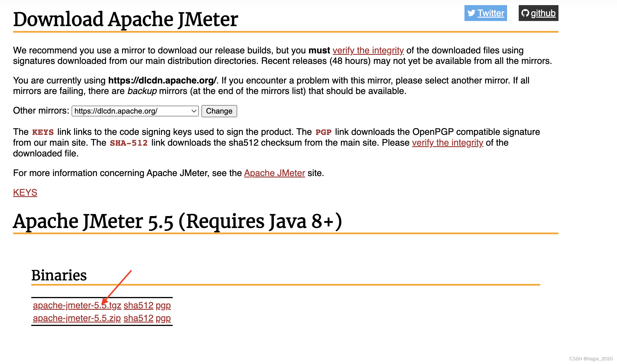This screenshot has height=364, width=617.
Task: Click apache-jmeter-5.5.zip download link
Action: click(77, 318)
